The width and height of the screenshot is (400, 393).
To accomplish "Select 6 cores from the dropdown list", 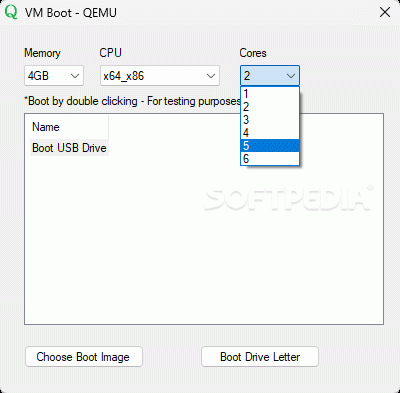I will (x=270, y=159).
